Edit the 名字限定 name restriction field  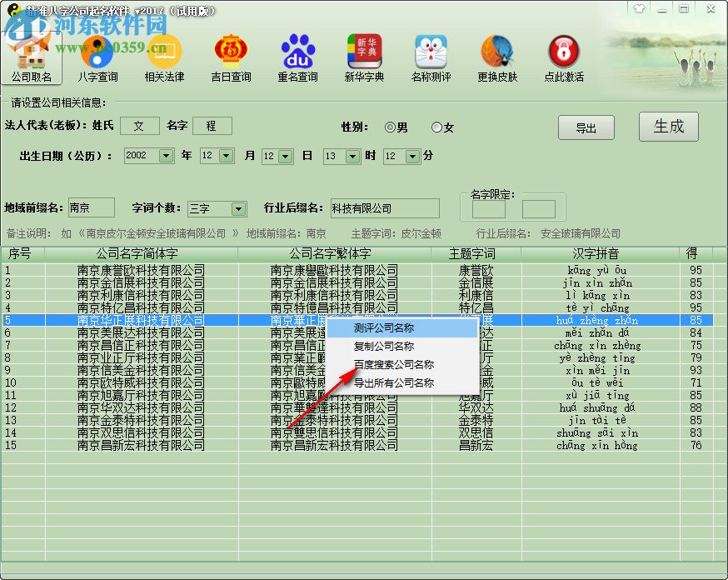488,208
